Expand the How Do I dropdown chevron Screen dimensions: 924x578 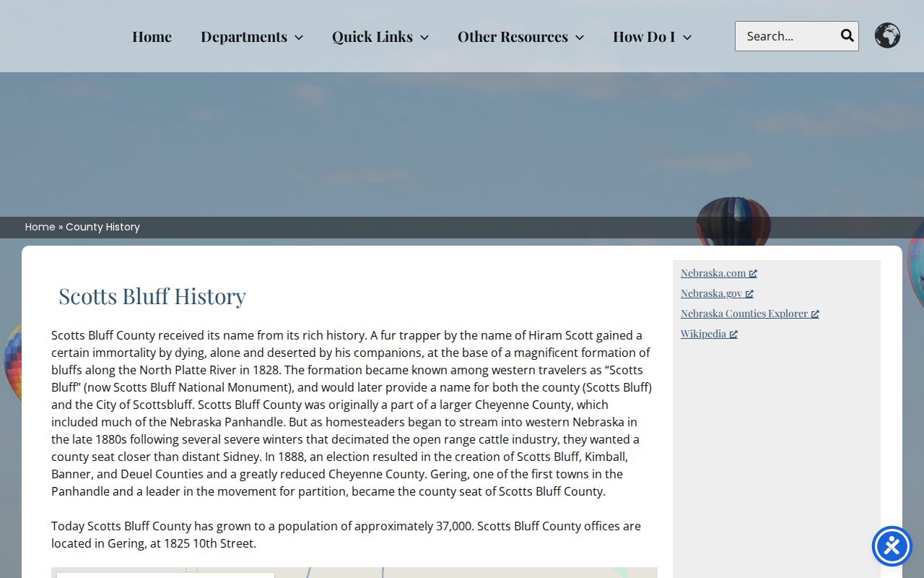(687, 38)
